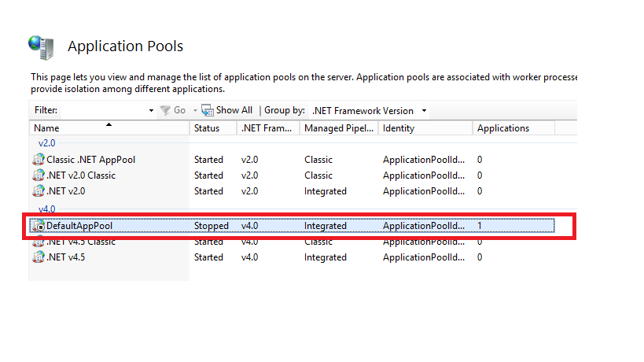Click the Show All icon
644x362 pixels.
coord(208,110)
